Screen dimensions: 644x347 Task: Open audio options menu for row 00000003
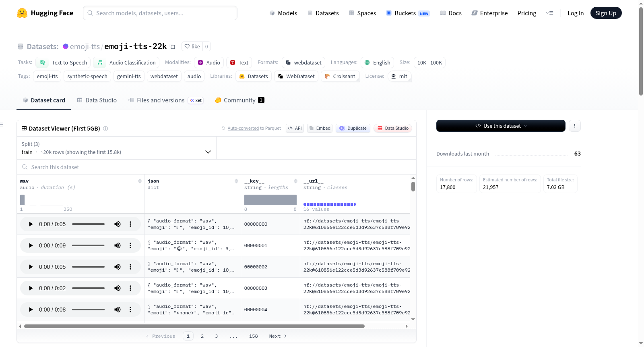coord(130,288)
